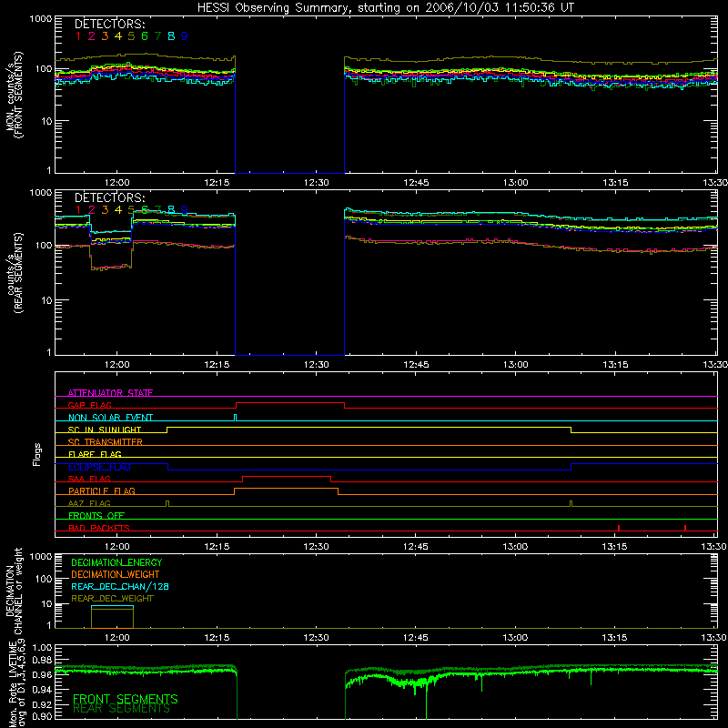The width and height of the screenshot is (728, 728).
Task: Click the NON_SOLAR_EVENT spike near 12:17
Action: tap(235, 418)
